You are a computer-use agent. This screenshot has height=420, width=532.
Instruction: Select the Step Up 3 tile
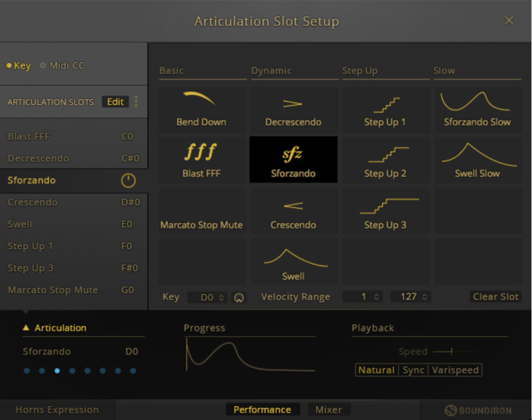pos(386,212)
